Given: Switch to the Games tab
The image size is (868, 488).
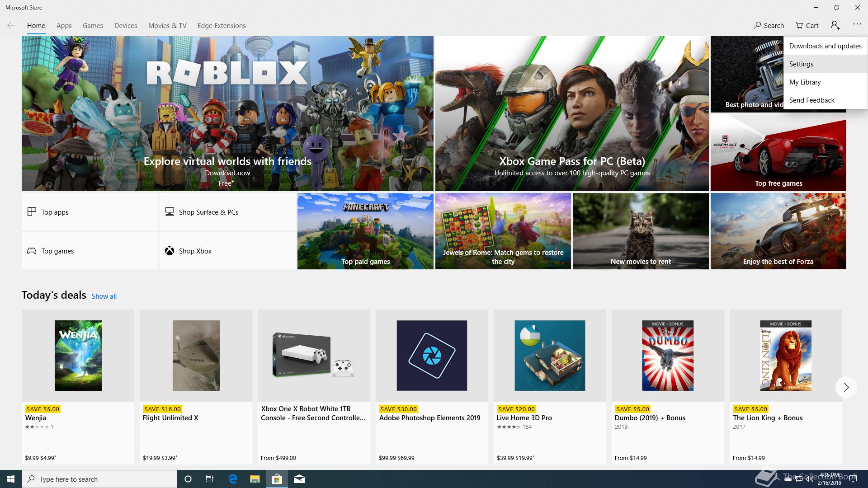Looking at the screenshot, I should tap(93, 26).
